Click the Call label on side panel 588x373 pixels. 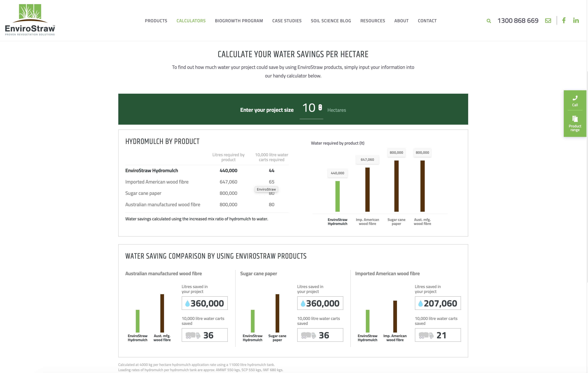(x=575, y=105)
